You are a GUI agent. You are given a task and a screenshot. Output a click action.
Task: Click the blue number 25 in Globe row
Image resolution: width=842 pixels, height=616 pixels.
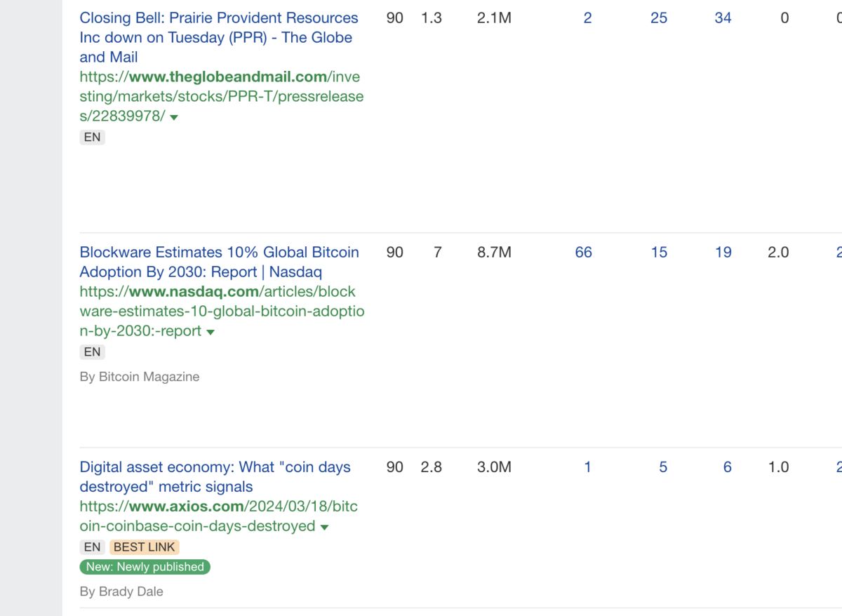pos(658,18)
